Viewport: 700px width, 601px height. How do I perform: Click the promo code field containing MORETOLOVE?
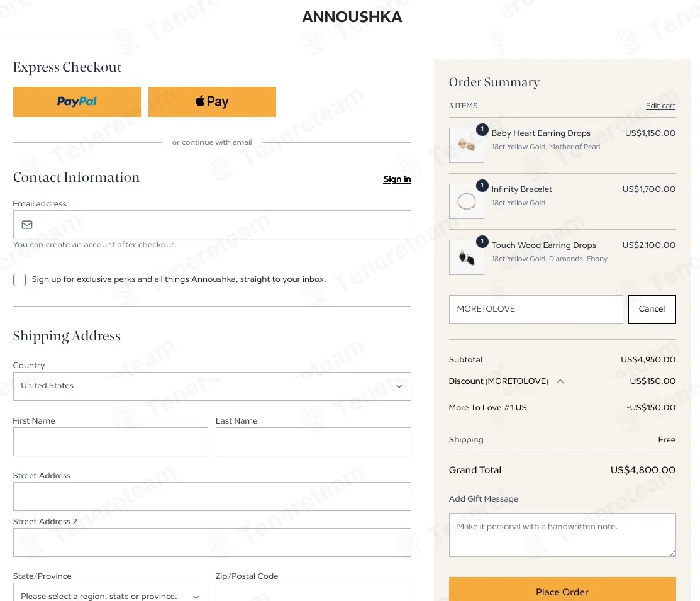click(536, 309)
